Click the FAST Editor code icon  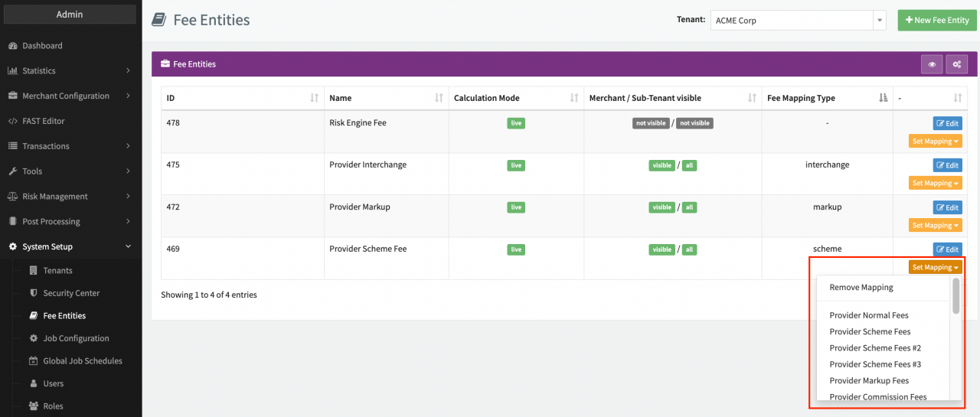click(x=13, y=121)
